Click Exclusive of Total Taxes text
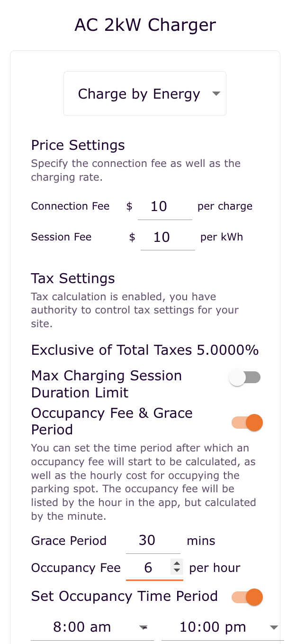 (x=144, y=350)
